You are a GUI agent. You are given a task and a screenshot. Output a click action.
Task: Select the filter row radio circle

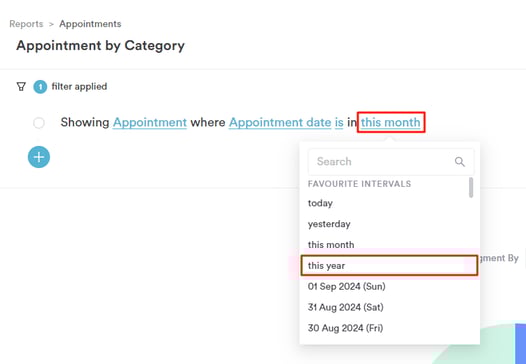pos(39,123)
